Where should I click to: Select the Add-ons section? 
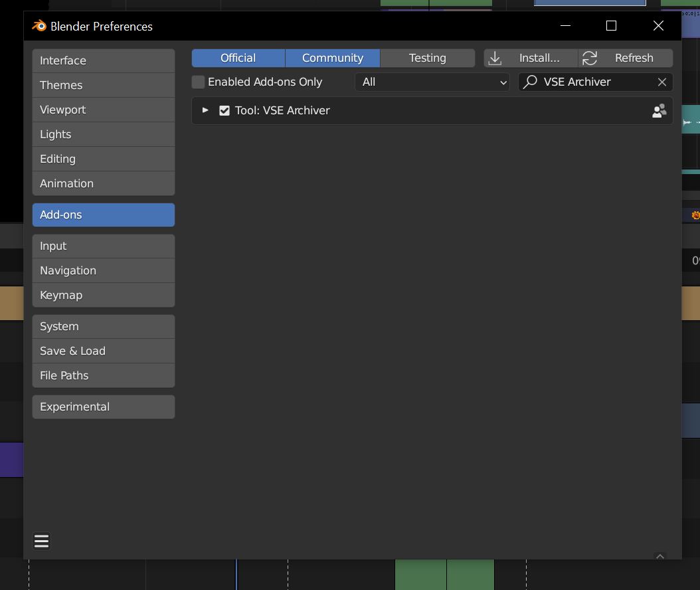(103, 215)
